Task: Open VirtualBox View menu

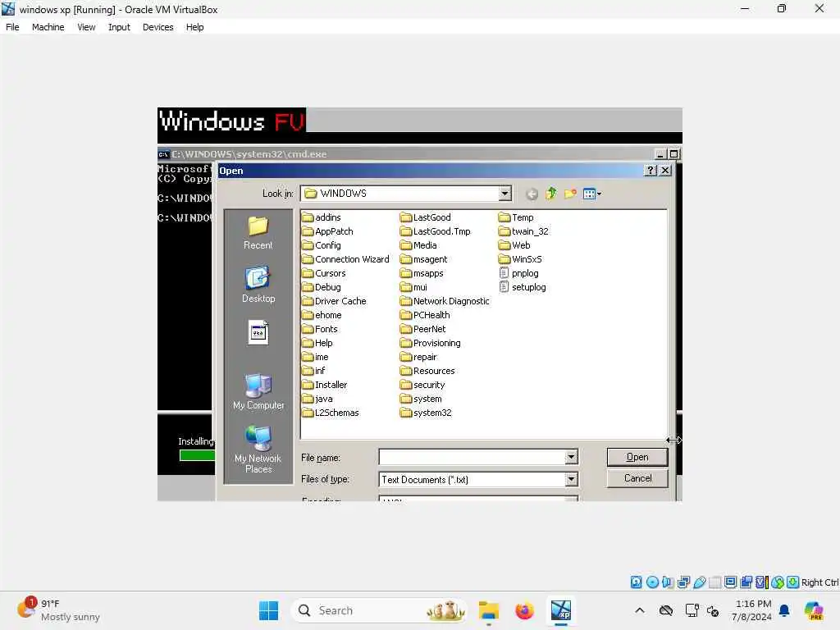Action: coord(85,27)
